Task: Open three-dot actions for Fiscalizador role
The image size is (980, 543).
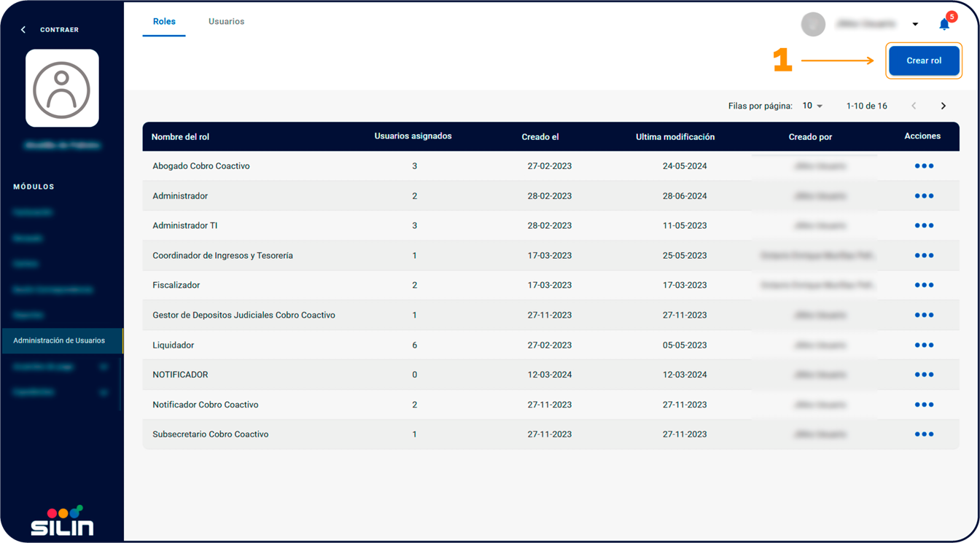Action: click(924, 285)
